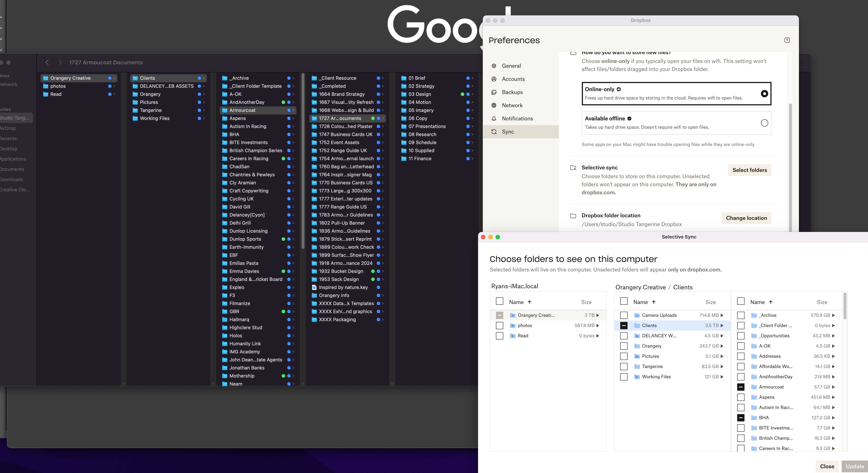Click the Orangery info folder icon in Finder

[x=314, y=295]
